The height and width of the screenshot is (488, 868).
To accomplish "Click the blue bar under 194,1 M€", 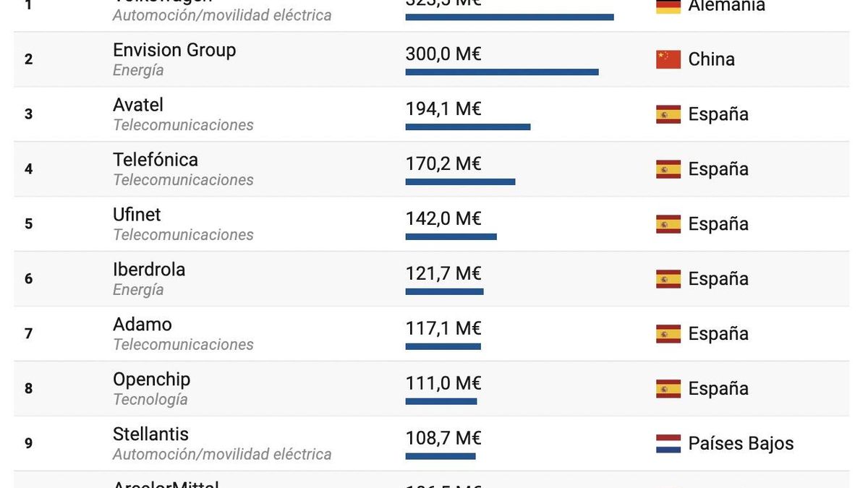I will click(468, 127).
